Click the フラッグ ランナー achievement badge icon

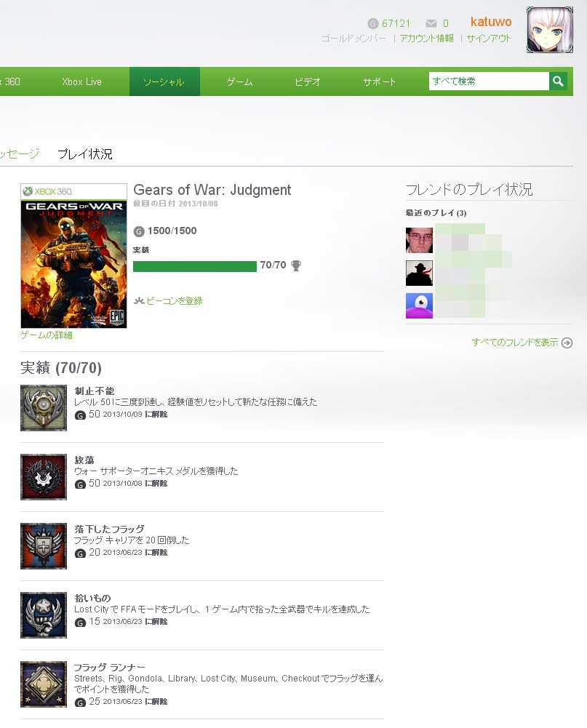pyautogui.click(x=44, y=684)
